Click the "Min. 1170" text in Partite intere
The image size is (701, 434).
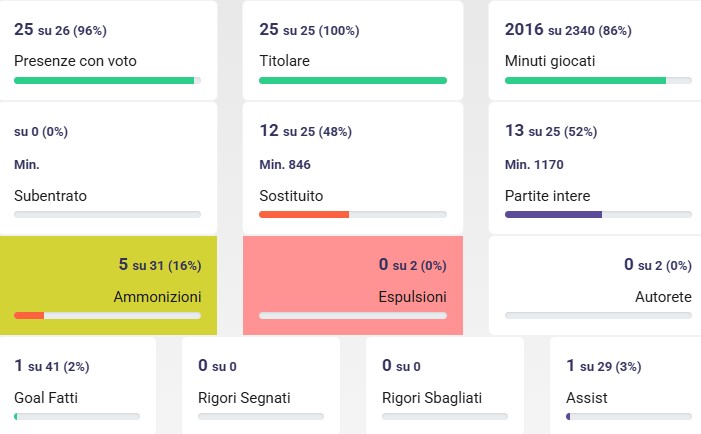click(536, 163)
